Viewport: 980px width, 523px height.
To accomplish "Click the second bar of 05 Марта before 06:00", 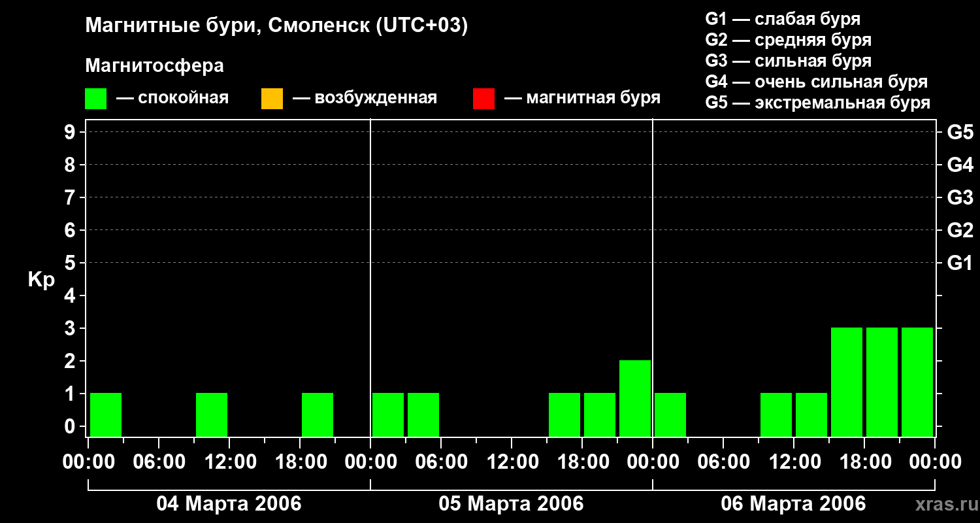I will coord(423,414).
